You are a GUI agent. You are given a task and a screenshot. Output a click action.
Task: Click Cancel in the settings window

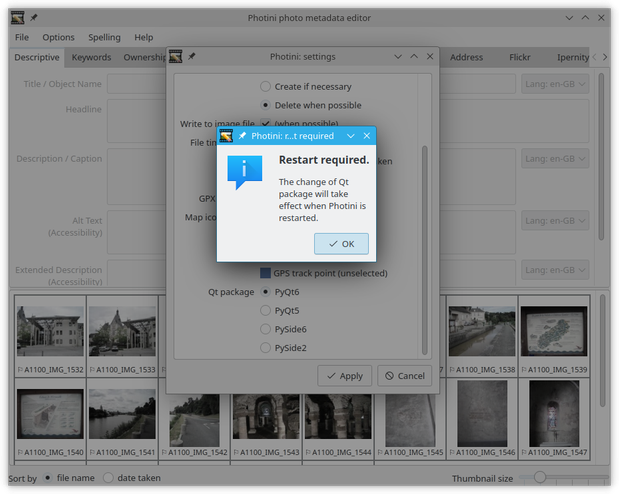pos(405,376)
